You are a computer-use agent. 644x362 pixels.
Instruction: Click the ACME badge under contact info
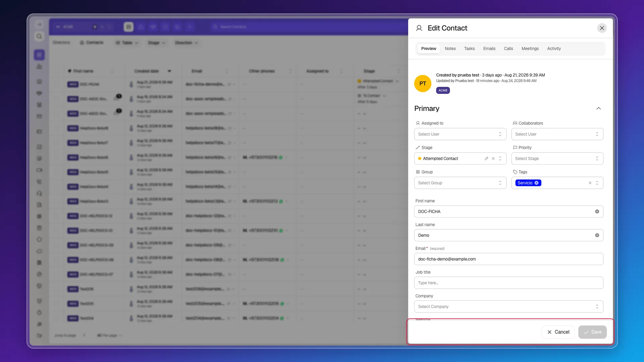pos(443,90)
